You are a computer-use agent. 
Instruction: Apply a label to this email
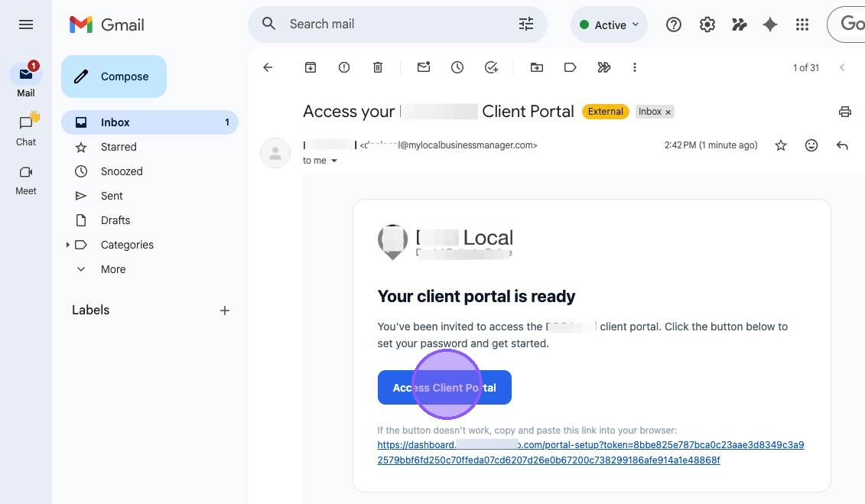(x=571, y=67)
